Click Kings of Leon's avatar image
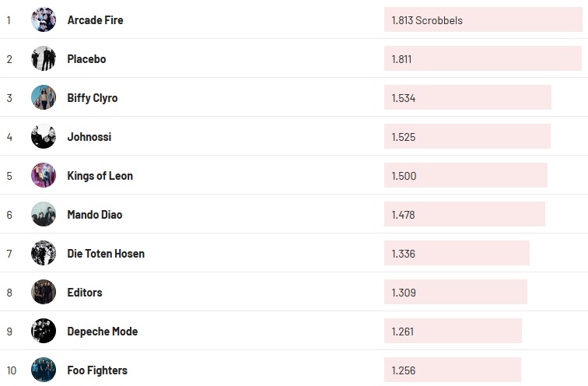The height and width of the screenshot is (386, 588). (x=44, y=175)
